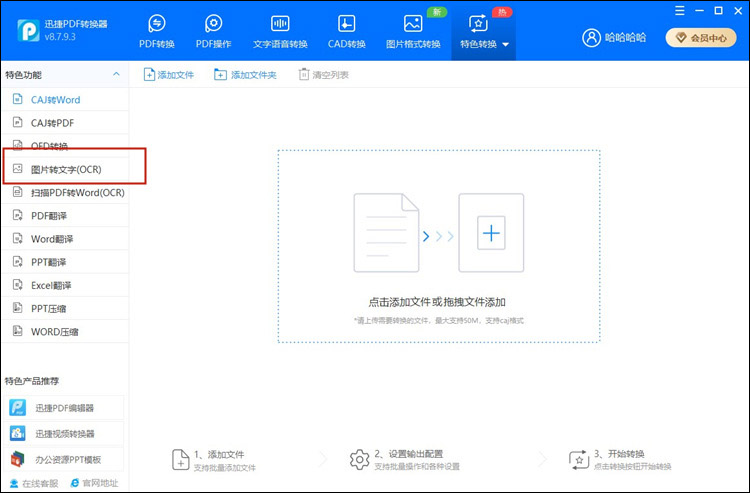Image resolution: width=750 pixels, height=493 pixels.
Task: Open the 图片格式转换 icon
Action: [x=412, y=24]
